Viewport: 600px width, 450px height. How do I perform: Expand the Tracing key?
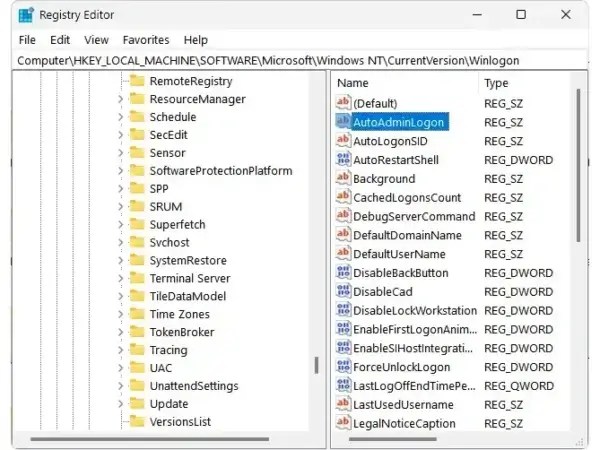pyautogui.click(x=121, y=350)
